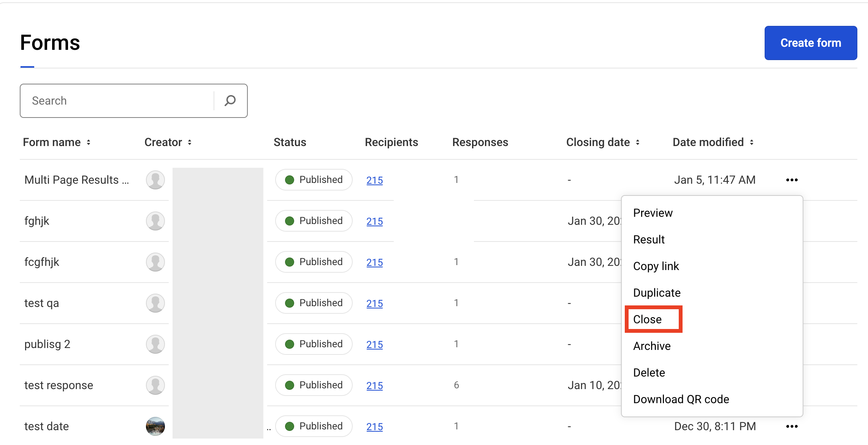The width and height of the screenshot is (868, 445).
Task: Open the three-dot menu on test date row
Action: pos(791,426)
